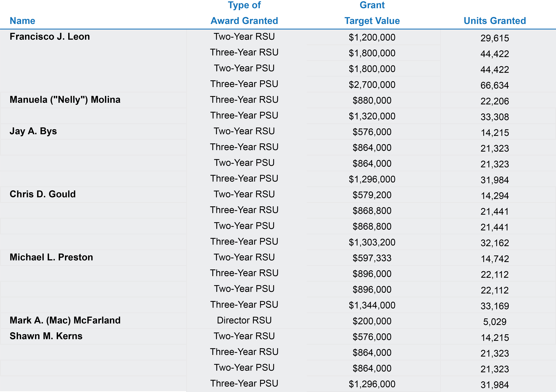Click the Grant Target Value header
Image resolution: width=556 pixels, height=392 pixels.
(372, 13)
